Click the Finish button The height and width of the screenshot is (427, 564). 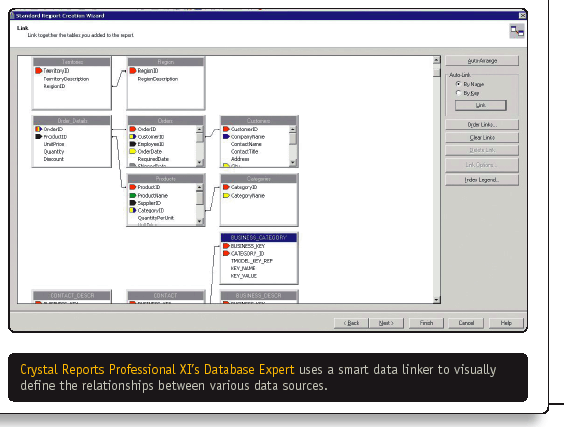[426, 323]
